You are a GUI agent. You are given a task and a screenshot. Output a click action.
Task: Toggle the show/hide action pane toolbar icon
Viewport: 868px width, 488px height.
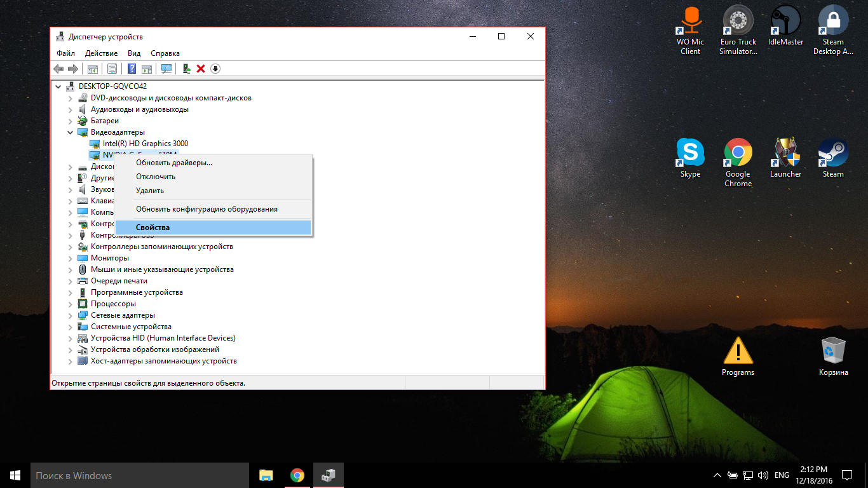click(146, 69)
